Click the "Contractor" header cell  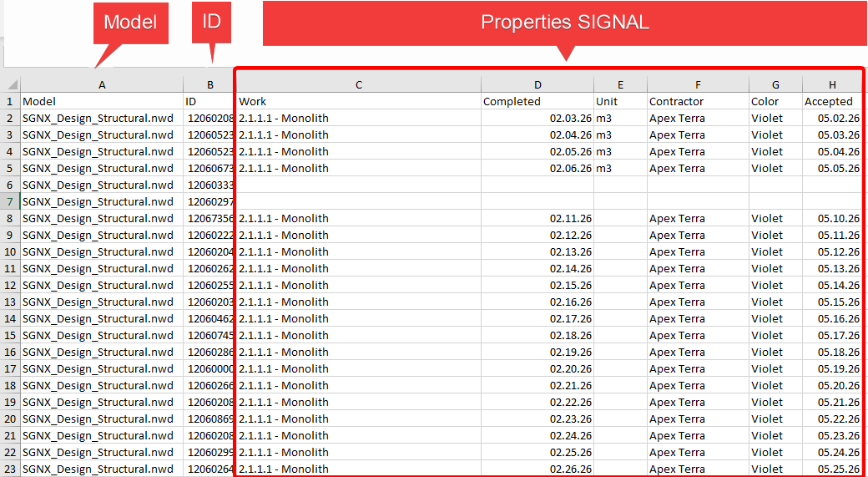pos(698,101)
